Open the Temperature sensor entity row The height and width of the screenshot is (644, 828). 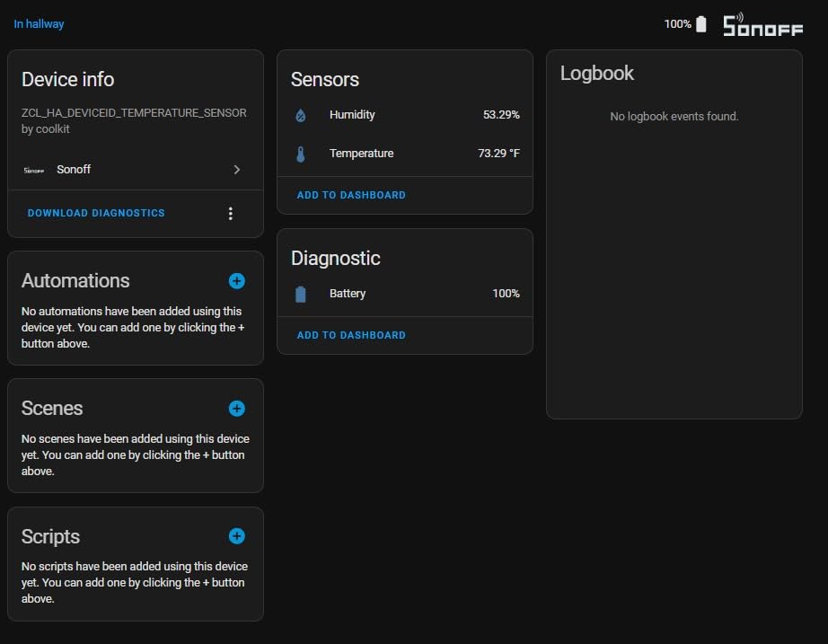[404, 154]
